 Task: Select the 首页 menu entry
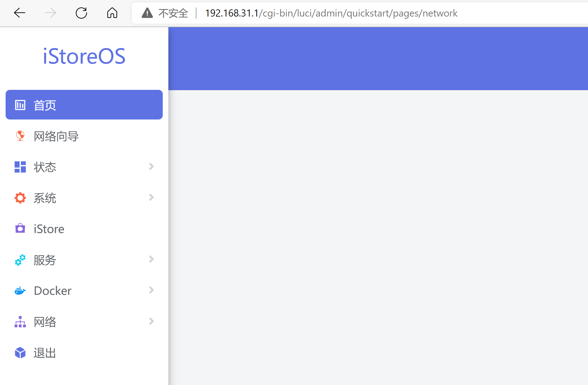pos(45,105)
